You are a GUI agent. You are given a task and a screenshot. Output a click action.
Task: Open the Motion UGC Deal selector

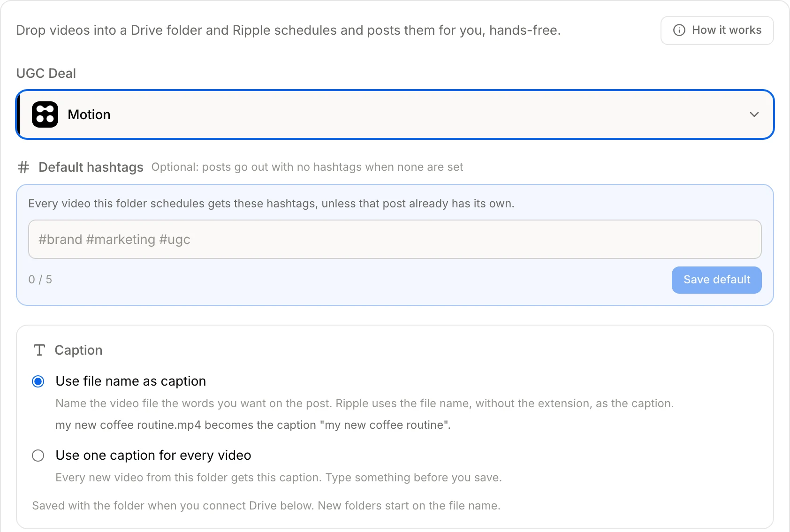(395, 114)
